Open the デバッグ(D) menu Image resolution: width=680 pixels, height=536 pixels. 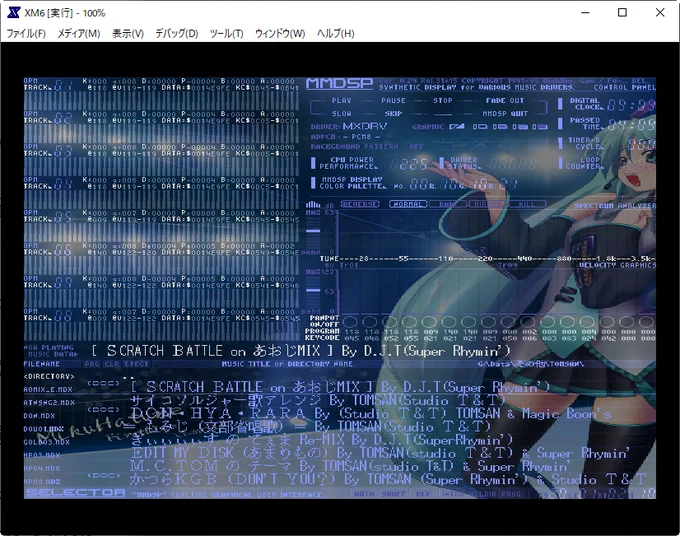coord(177,33)
